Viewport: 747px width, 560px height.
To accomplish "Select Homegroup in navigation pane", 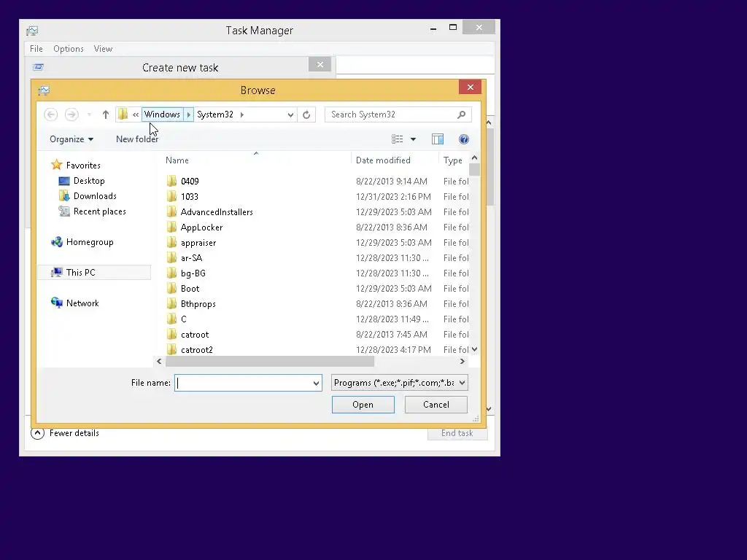I will (x=90, y=242).
